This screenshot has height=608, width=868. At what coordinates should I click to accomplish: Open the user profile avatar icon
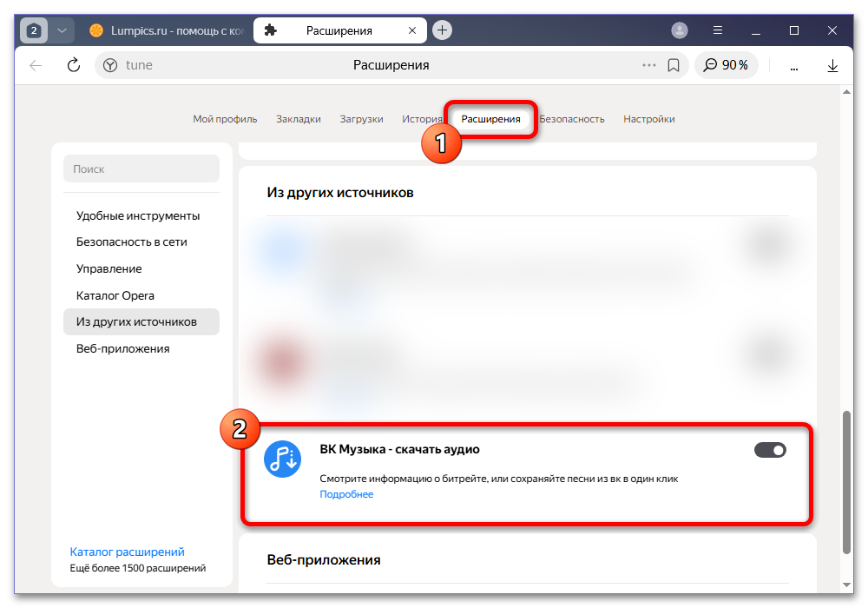coord(680,30)
